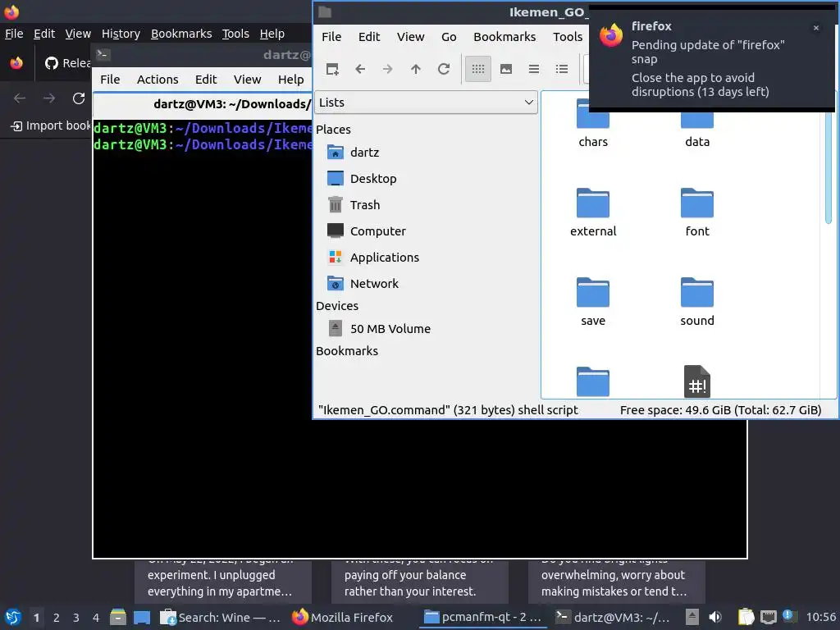840x630 pixels.
Task: Select the save folder
Action: coord(592,302)
